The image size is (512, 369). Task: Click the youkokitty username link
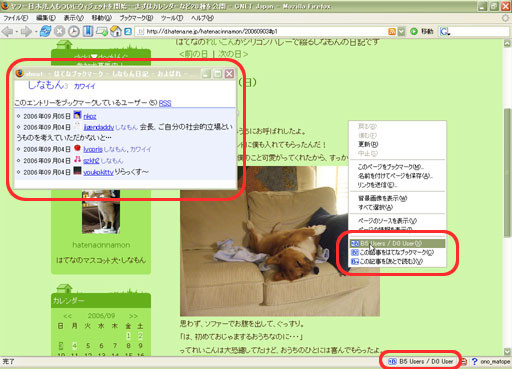pyautogui.click(x=98, y=172)
